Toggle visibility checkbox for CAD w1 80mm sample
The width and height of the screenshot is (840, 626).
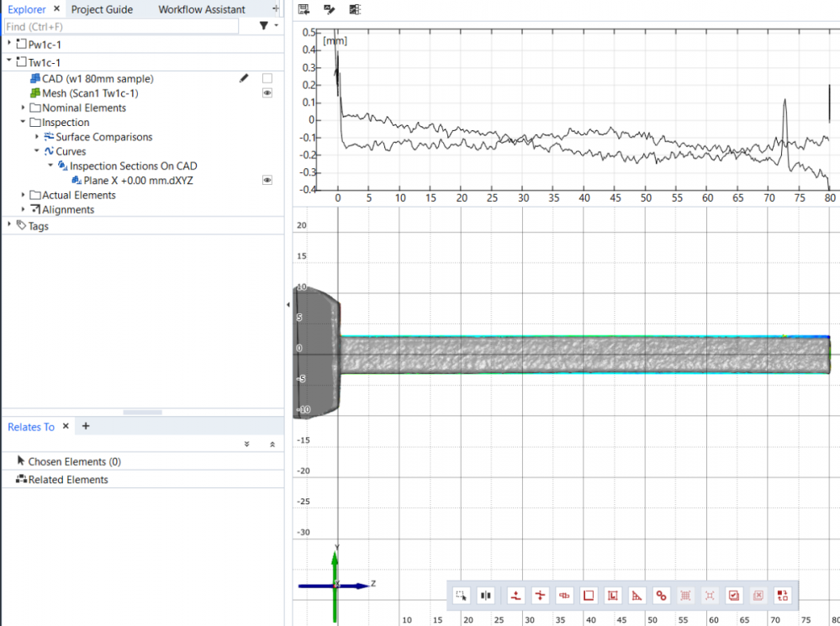(267, 78)
